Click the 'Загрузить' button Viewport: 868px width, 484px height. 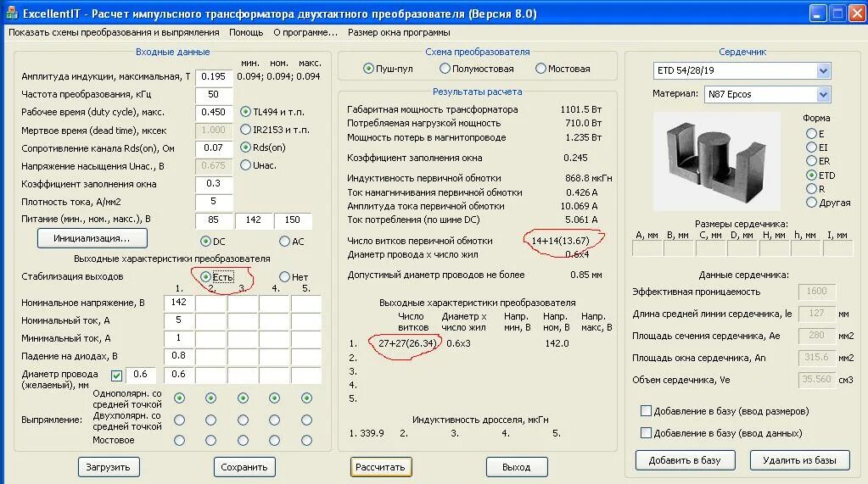point(109,467)
